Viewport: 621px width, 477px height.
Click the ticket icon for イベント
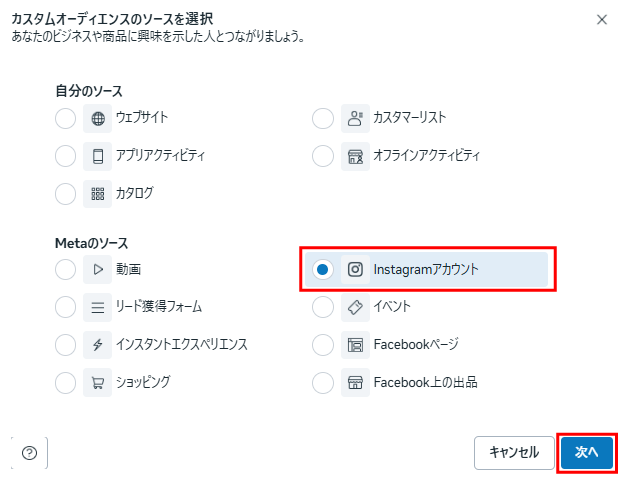(355, 307)
